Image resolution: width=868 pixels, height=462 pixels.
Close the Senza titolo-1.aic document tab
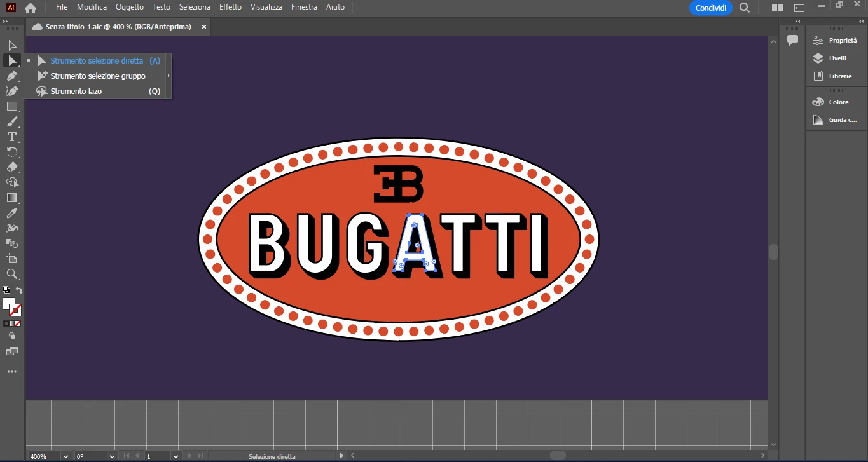click(x=204, y=27)
